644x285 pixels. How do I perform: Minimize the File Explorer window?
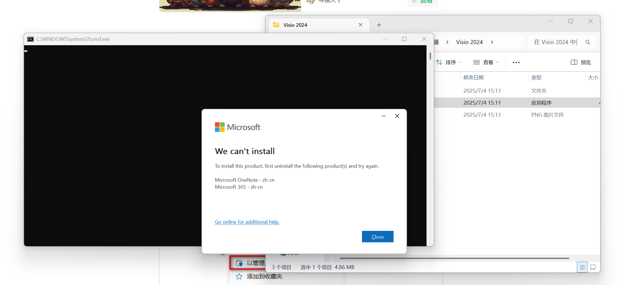[551, 21]
